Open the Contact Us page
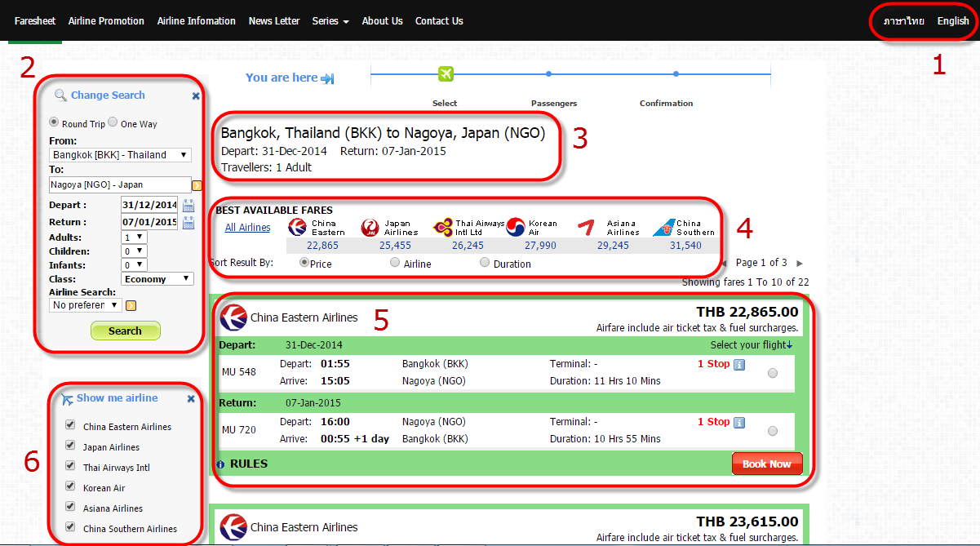This screenshot has width=980, height=546. (x=439, y=21)
